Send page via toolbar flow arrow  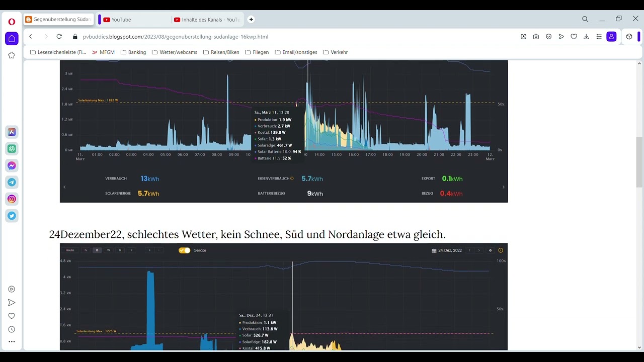(561, 37)
